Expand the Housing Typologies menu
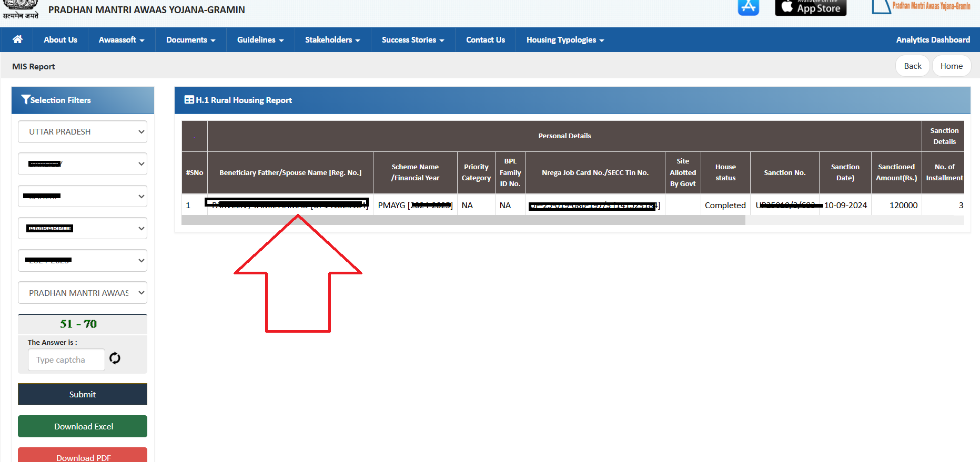 (x=565, y=40)
